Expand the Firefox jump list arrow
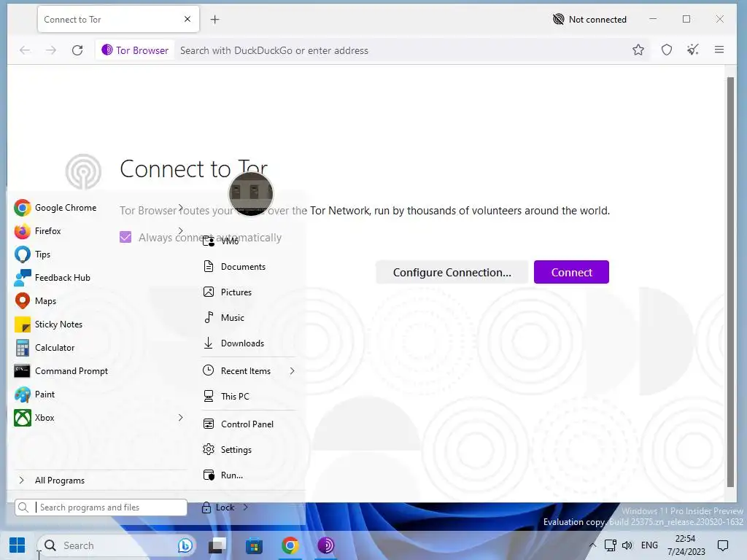Screen dimensions: 747x560 pyautogui.click(x=181, y=231)
